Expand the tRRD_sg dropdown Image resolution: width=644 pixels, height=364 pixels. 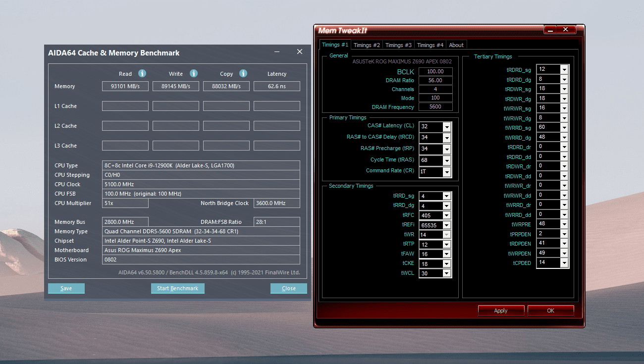[x=446, y=196]
